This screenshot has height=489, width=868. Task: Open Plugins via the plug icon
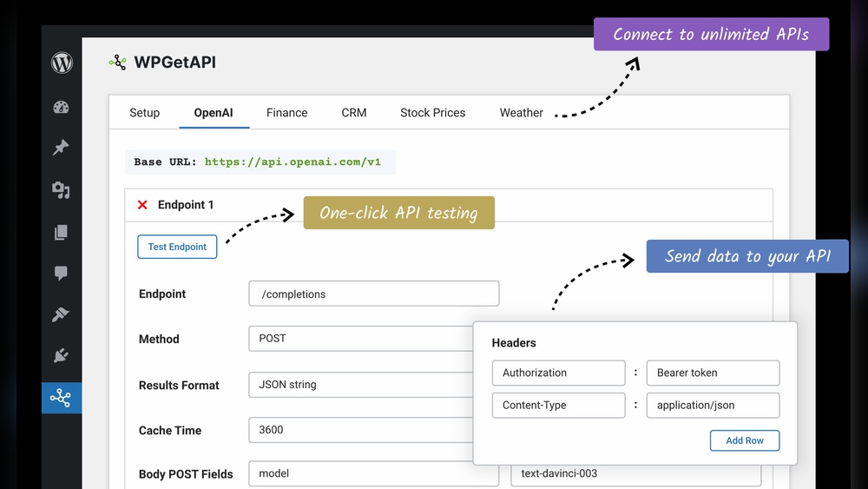coord(61,355)
